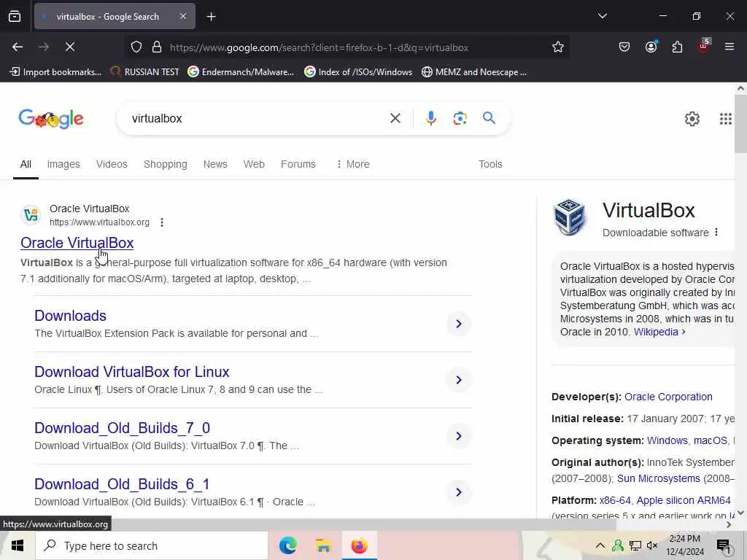747x560 pixels.
Task: Open the macOS operating system link
Action: pyautogui.click(x=711, y=440)
